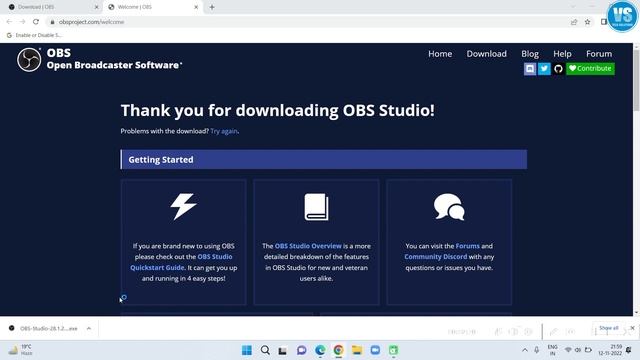Open the clock and date panel
The height and width of the screenshot is (360, 640).
click(x=610, y=350)
